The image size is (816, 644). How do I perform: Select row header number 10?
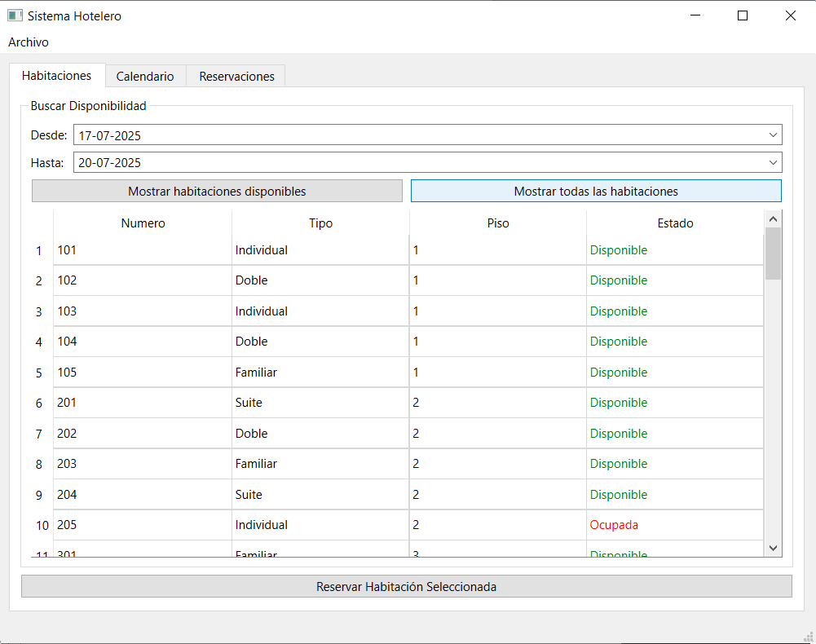coord(42,525)
